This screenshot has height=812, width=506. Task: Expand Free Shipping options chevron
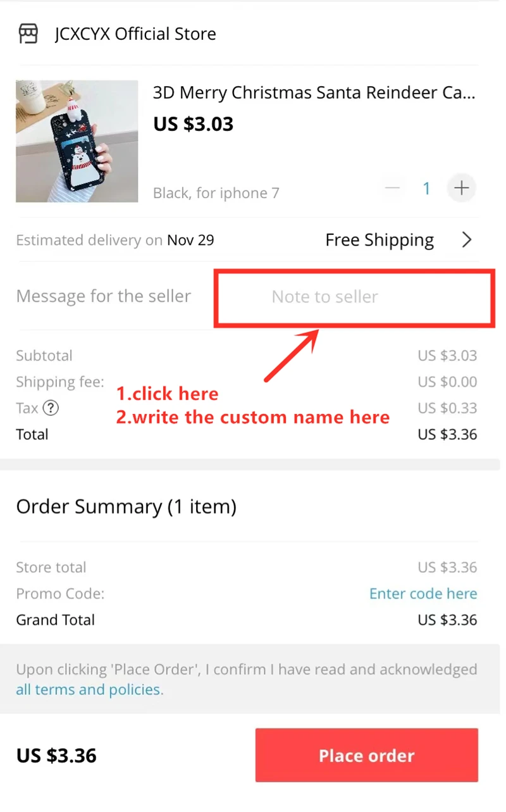467,240
